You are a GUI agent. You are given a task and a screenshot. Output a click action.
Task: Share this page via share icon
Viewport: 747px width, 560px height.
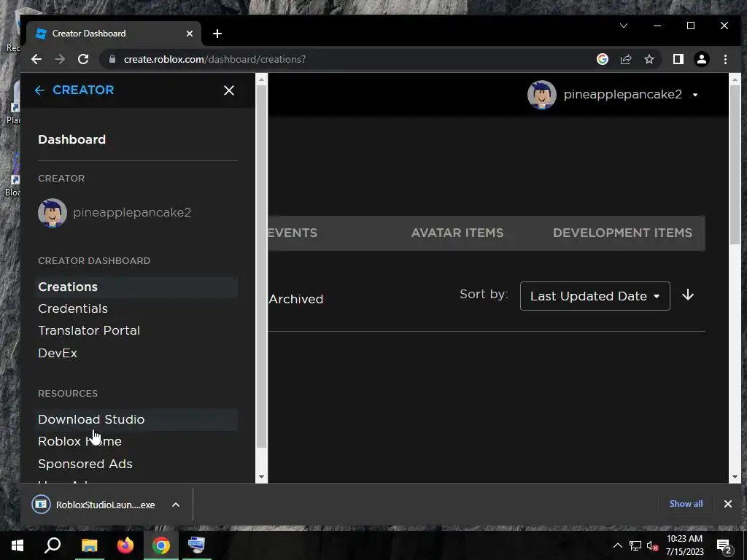click(625, 59)
